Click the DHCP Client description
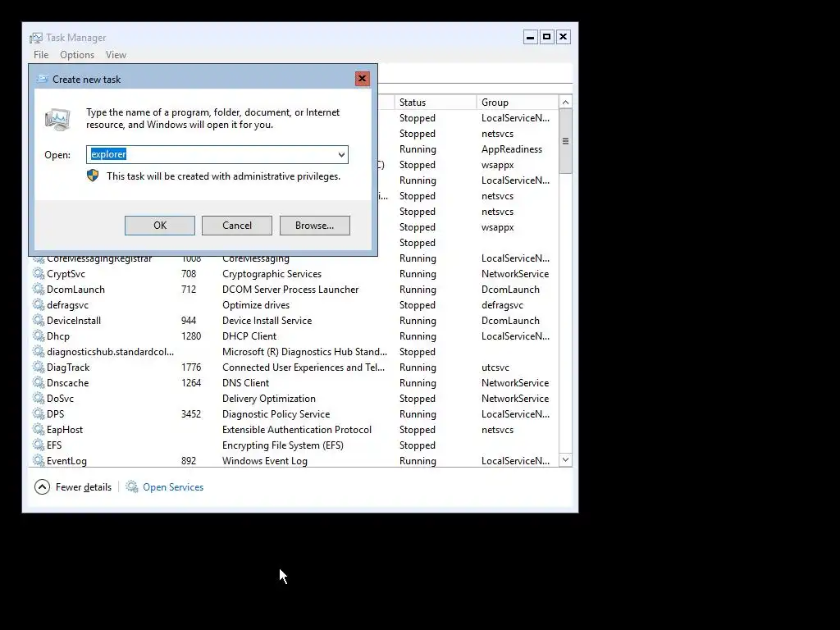The image size is (840, 630). 249,336
